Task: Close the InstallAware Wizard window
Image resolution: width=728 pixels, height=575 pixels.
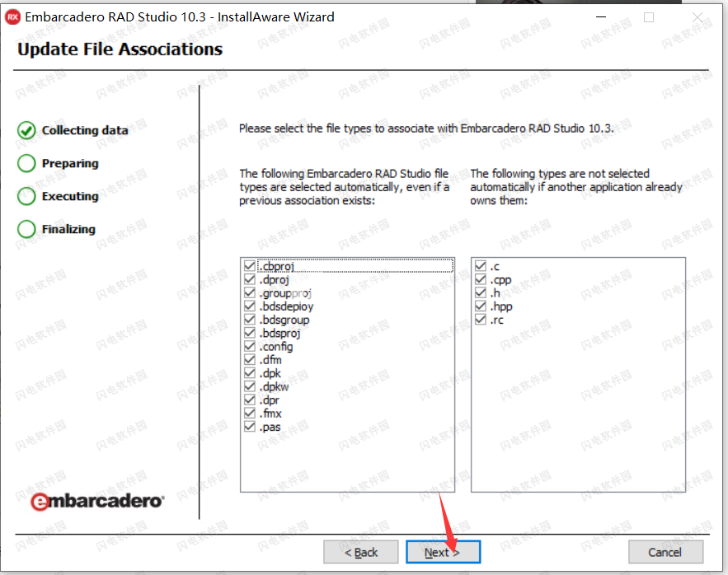Action: [697, 17]
